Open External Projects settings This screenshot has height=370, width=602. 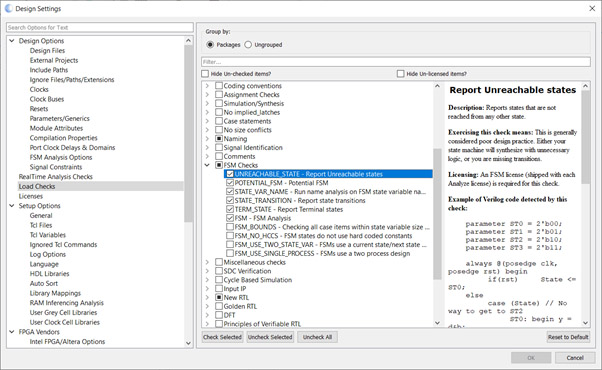click(x=54, y=60)
